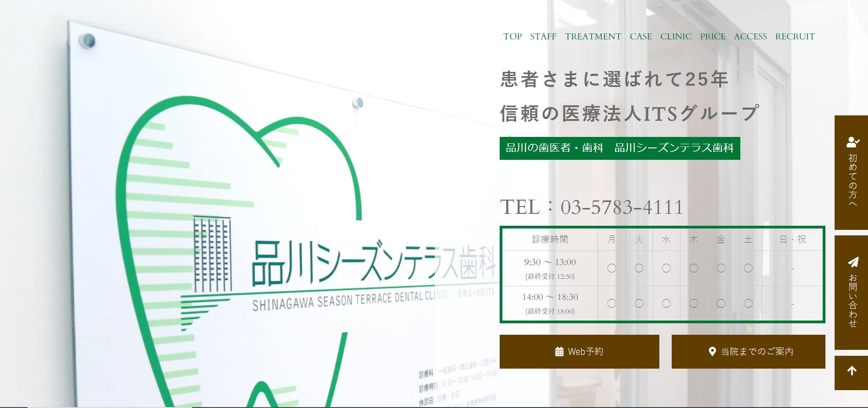Open the 初めての方へ side tab

[851, 173]
